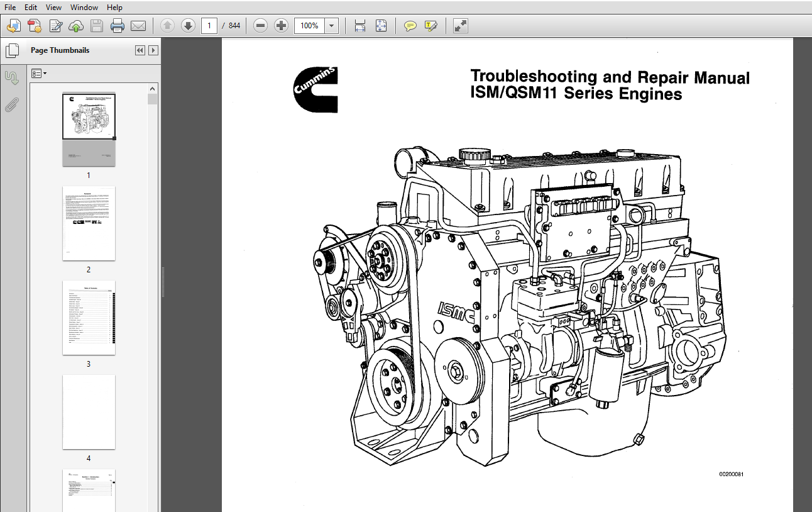Viewport: 812px width, 512px height.
Task: Select page 4 blank thumbnail
Action: (x=89, y=412)
